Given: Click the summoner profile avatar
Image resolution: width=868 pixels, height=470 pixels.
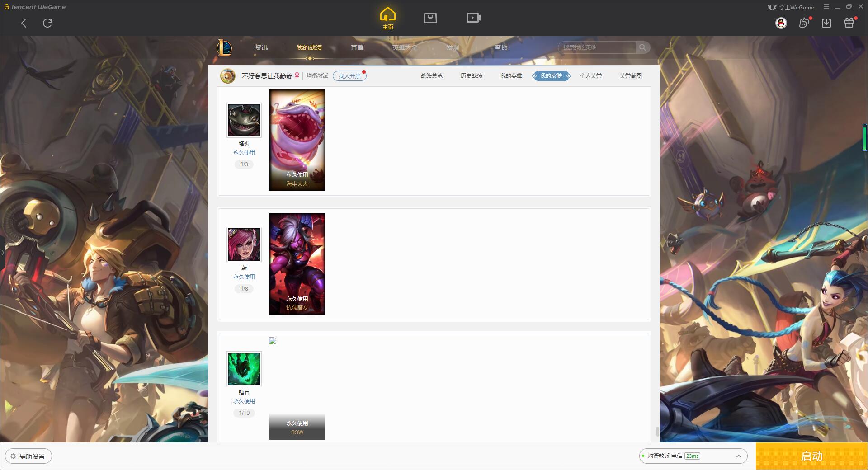Looking at the screenshot, I should pyautogui.click(x=228, y=76).
